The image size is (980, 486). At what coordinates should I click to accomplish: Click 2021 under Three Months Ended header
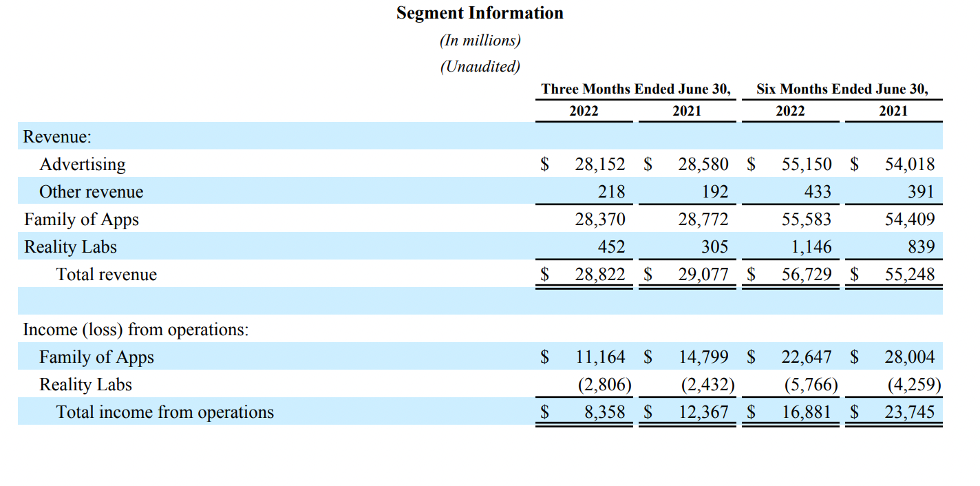[687, 111]
